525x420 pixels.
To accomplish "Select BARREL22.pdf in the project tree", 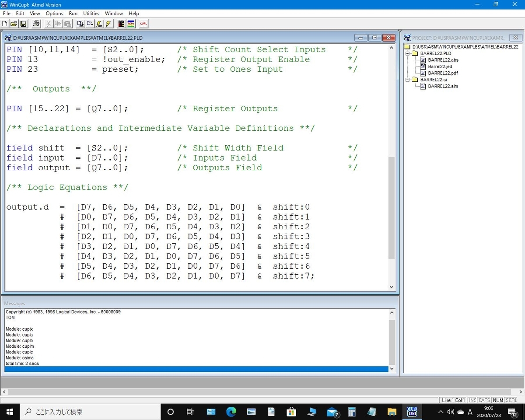I will [x=443, y=73].
